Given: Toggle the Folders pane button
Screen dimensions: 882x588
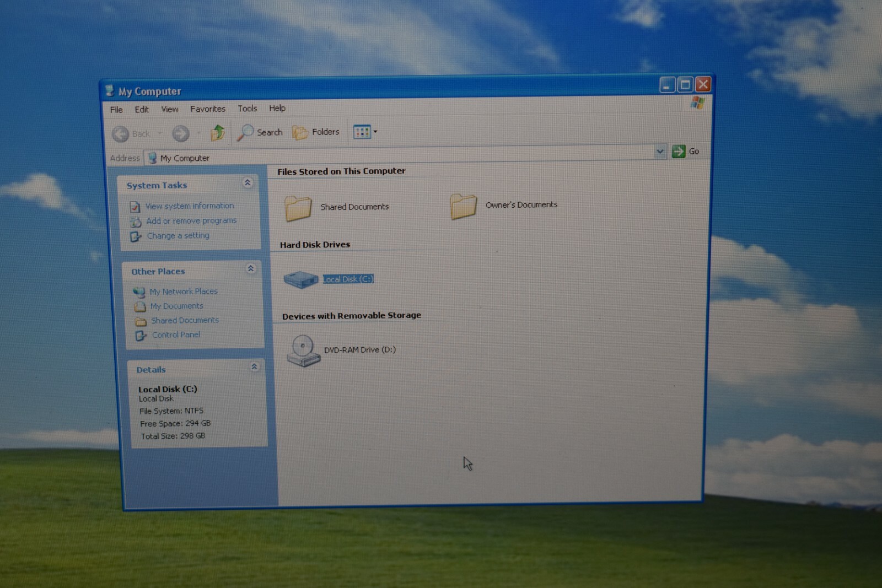Looking at the screenshot, I should (x=316, y=132).
